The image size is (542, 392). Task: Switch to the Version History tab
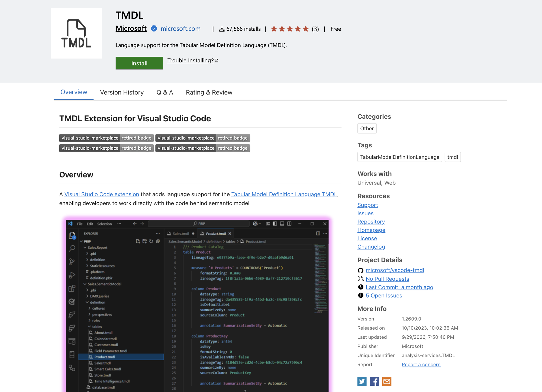coord(122,92)
